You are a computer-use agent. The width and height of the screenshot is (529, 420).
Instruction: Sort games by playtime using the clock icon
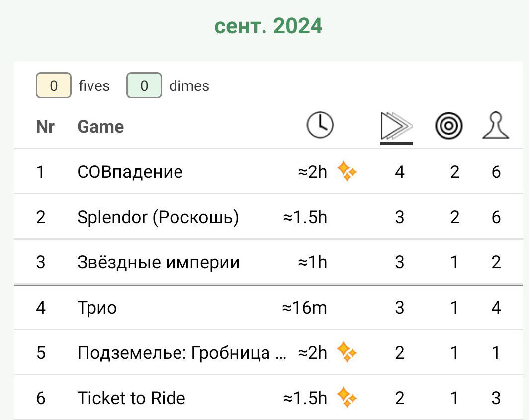coord(320,126)
